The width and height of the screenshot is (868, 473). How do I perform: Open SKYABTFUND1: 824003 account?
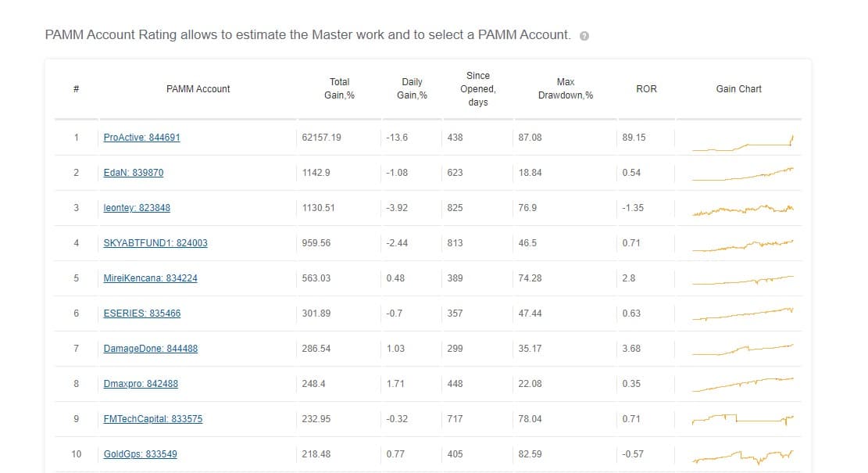tap(155, 242)
